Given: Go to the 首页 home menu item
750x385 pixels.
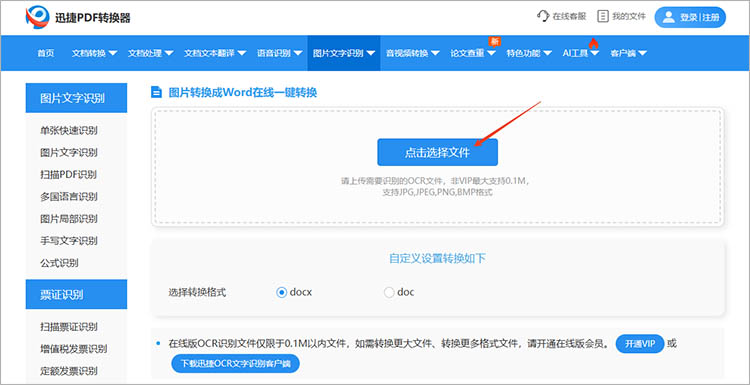Looking at the screenshot, I should click(45, 53).
